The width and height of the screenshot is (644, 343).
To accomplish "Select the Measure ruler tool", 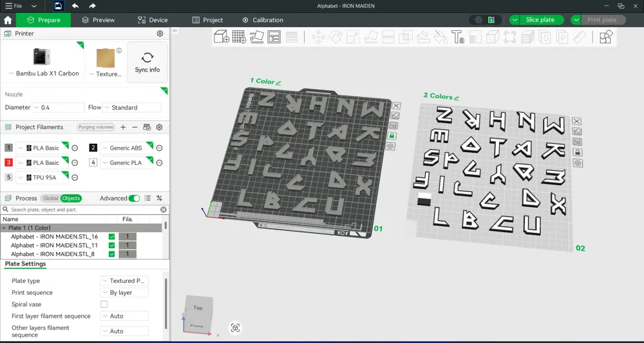I will click(x=580, y=37).
